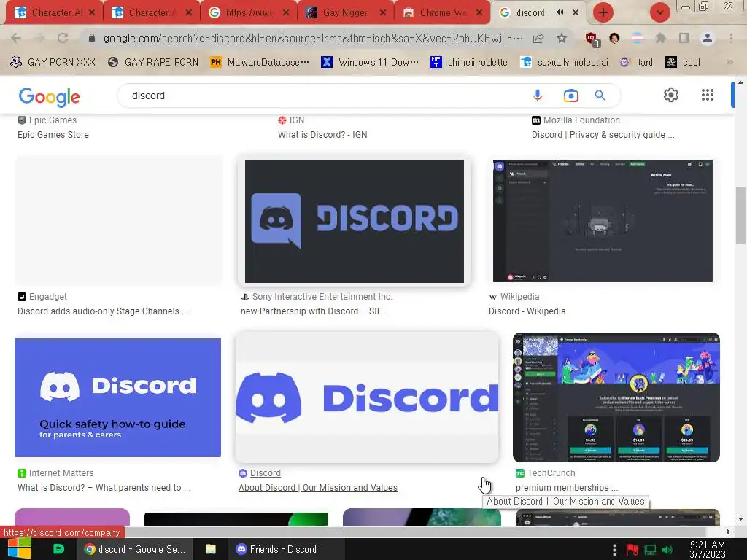Open the Extensions puzzle-piece menu
The width and height of the screenshot is (747, 560).
[661, 38]
